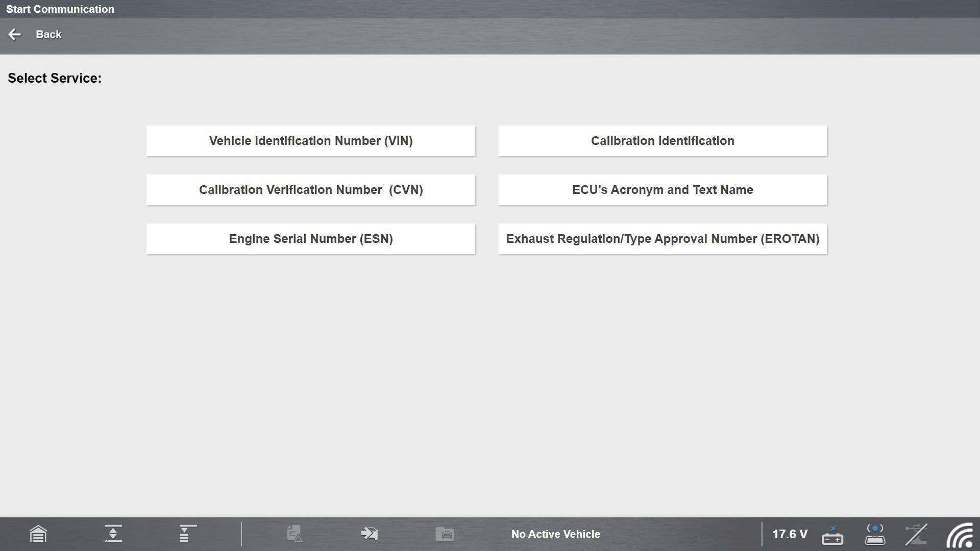The image size is (980, 551).
Task: Click the battery status icon
Action: (832, 535)
